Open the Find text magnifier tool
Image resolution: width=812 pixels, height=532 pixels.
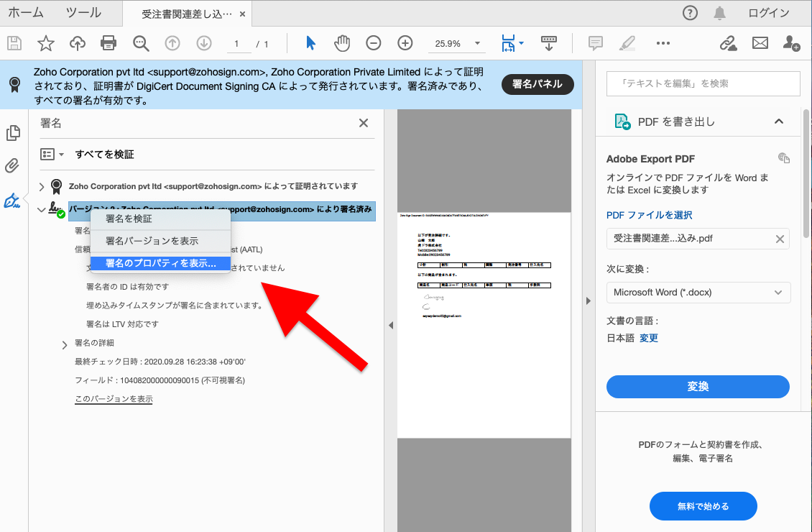[x=141, y=44]
